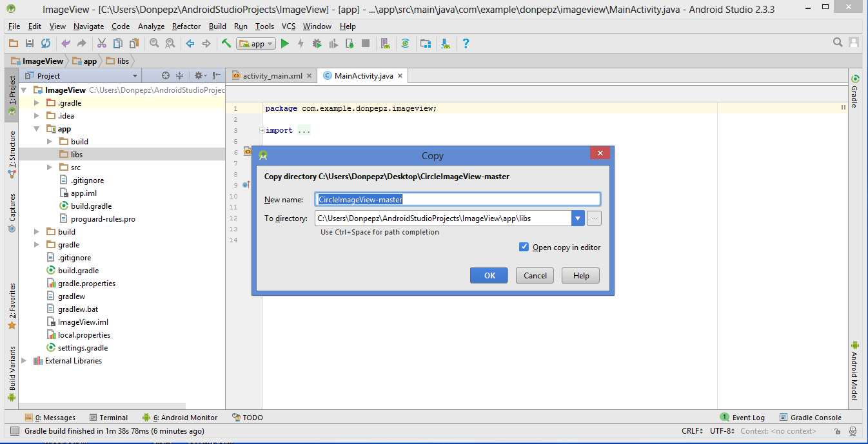Click the Collapse All icon in Project panel
868x444 pixels.
point(180,75)
